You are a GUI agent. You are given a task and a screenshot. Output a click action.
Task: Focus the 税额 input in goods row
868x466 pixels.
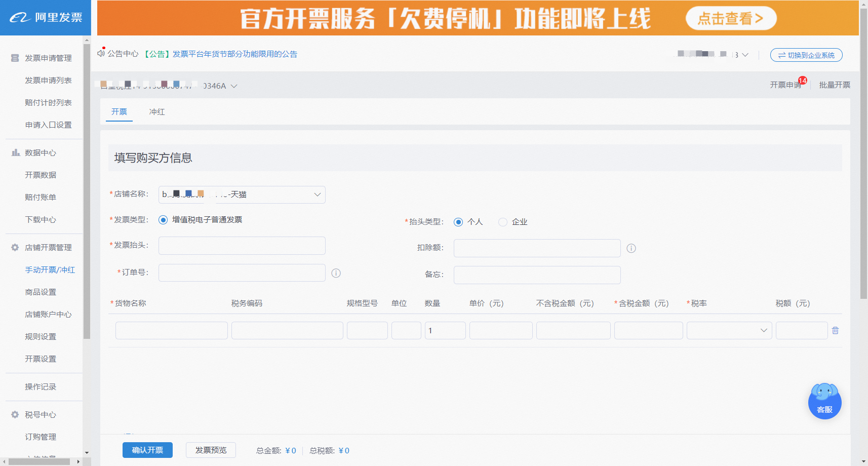[x=802, y=330]
